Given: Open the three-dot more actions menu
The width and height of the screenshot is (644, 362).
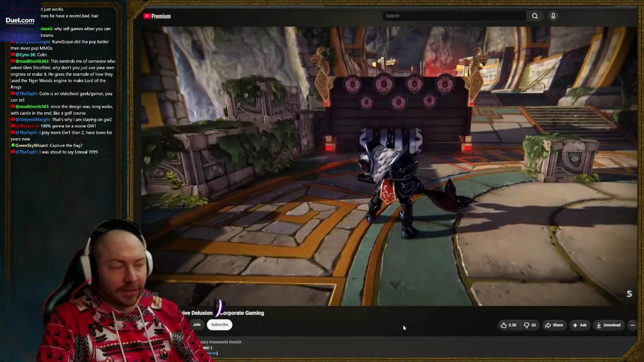Looking at the screenshot, I should coord(632,325).
